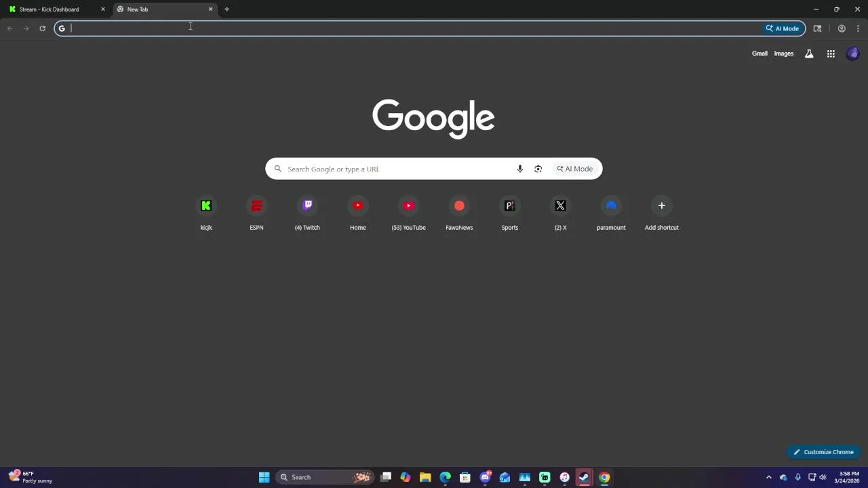Open the Twitch shortcut tile
The height and width of the screenshot is (488, 868).
[307, 213]
